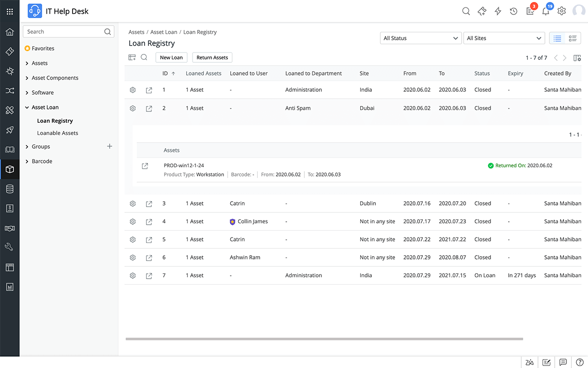Image resolution: width=588 pixels, height=368 pixels.
Task: Click the Asset Loan breadcrumb link
Action: (164, 32)
